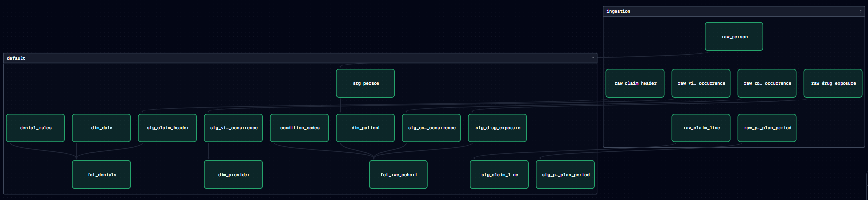Select the raw_drug_exposure node
This screenshot has width=868, height=200.
tap(833, 83)
